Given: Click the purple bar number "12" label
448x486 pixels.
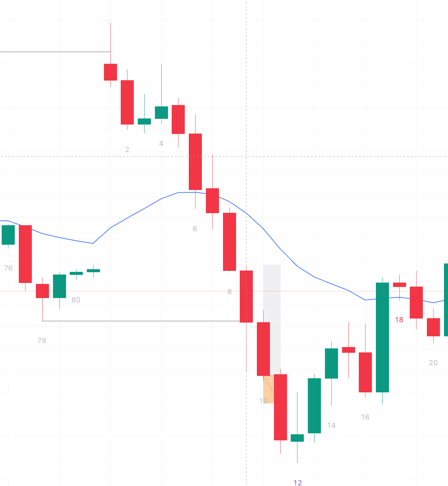Looking at the screenshot, I should tap(297, 482).
